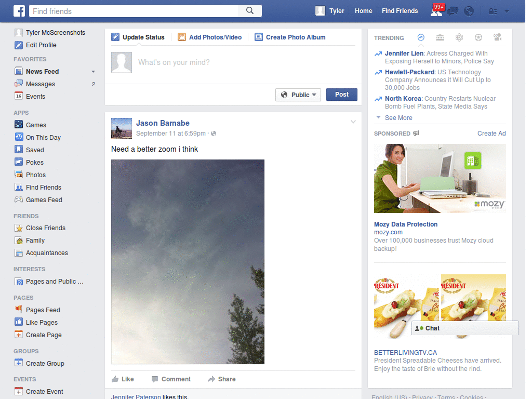Open the Public audience selector dropdown
The height and width of the screenshot is (399, 532).
[x=298, y=95]
